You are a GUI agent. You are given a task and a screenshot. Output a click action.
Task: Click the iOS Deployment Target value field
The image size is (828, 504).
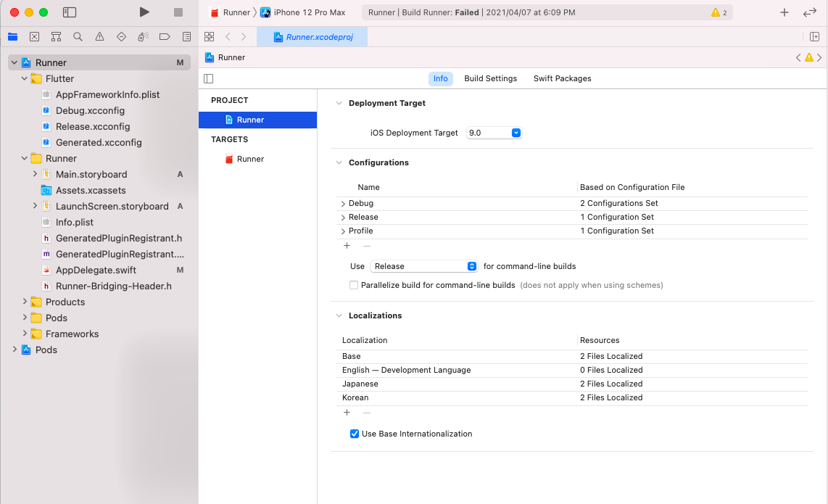(x=489, y=133)
